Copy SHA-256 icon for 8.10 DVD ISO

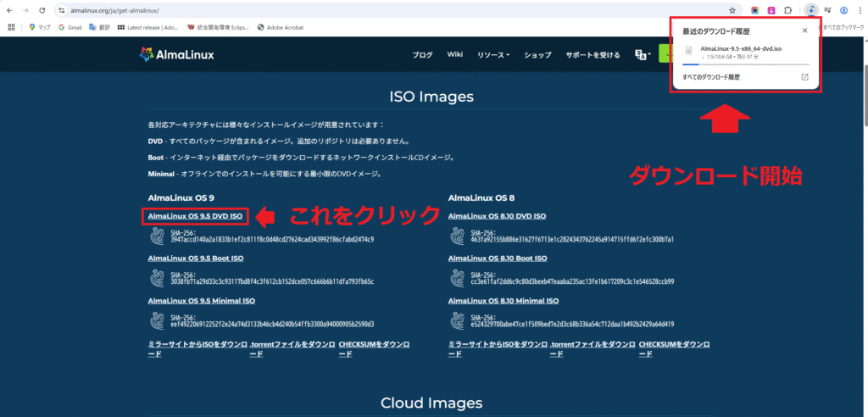coord(457,236)
